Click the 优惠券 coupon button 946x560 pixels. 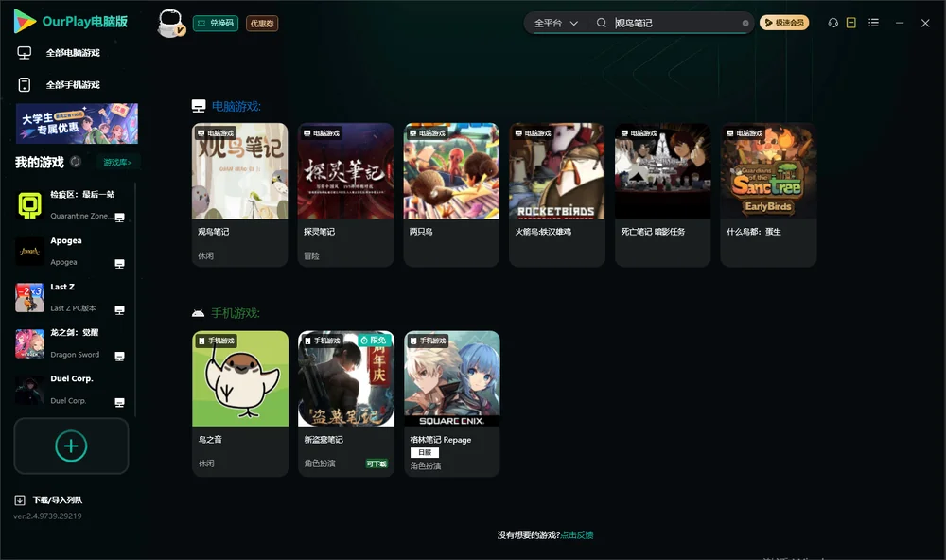(x=262, y=23)
